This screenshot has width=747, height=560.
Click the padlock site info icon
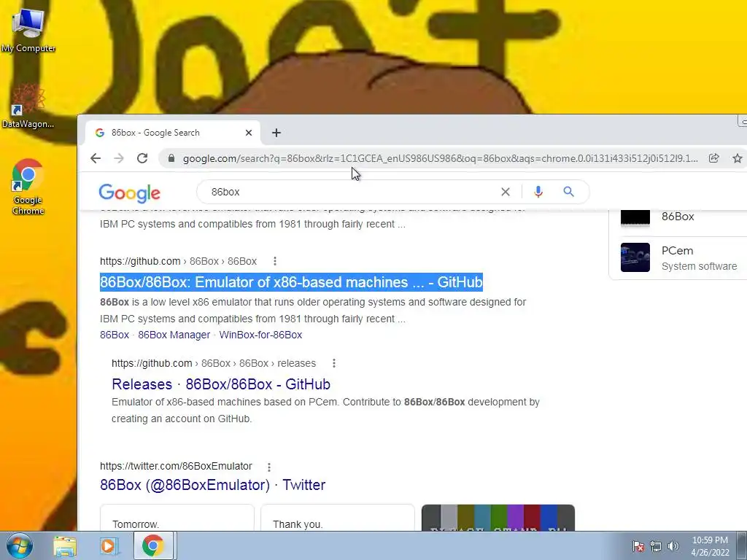(x=171, y=158)
